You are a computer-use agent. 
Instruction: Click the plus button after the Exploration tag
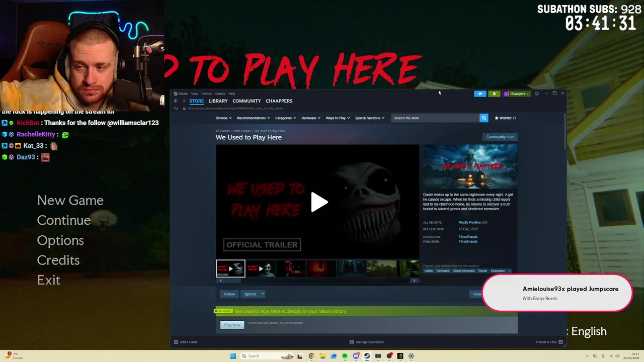509,271
